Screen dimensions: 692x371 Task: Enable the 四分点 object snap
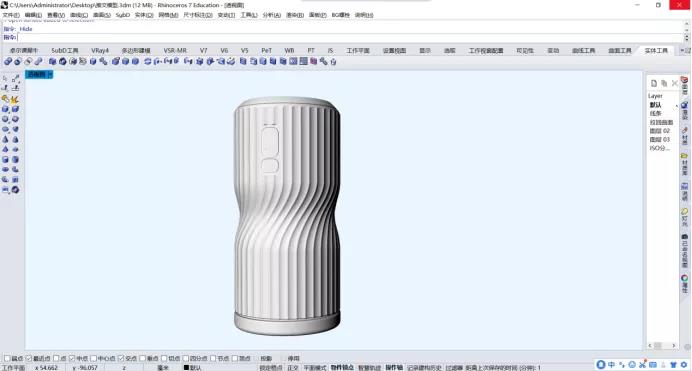185,359
